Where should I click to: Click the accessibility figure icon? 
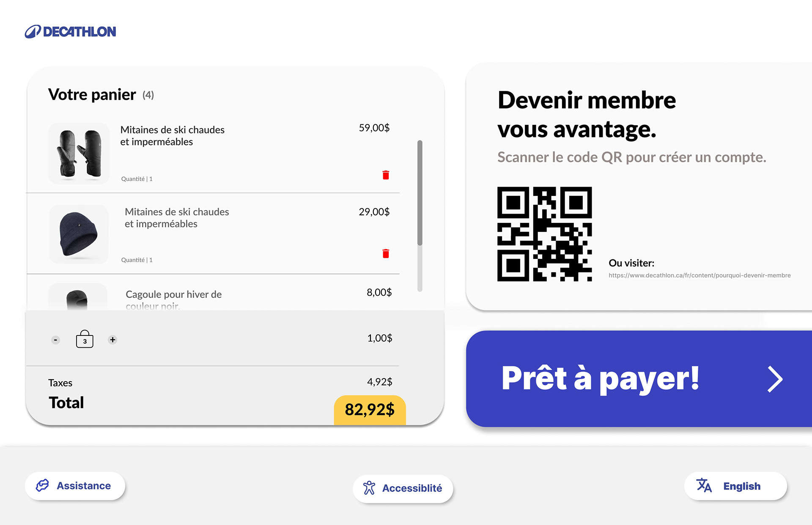pos(369,488)
